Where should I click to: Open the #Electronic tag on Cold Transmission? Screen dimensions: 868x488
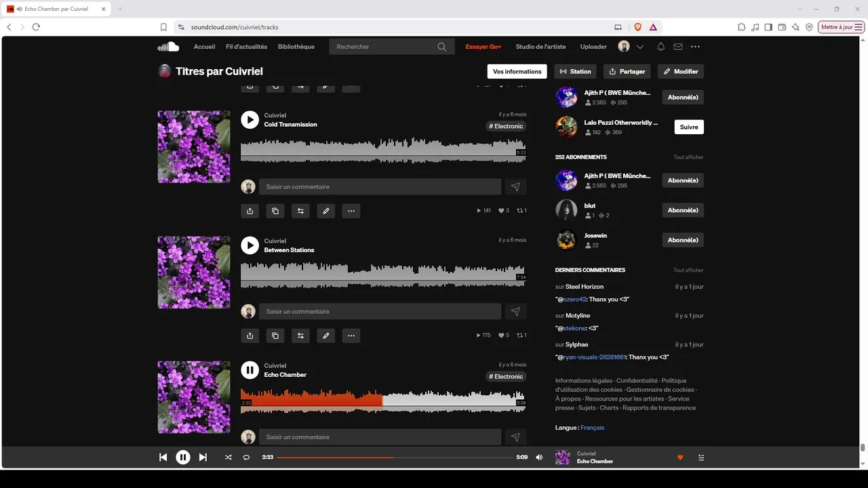tap(506, 126)
